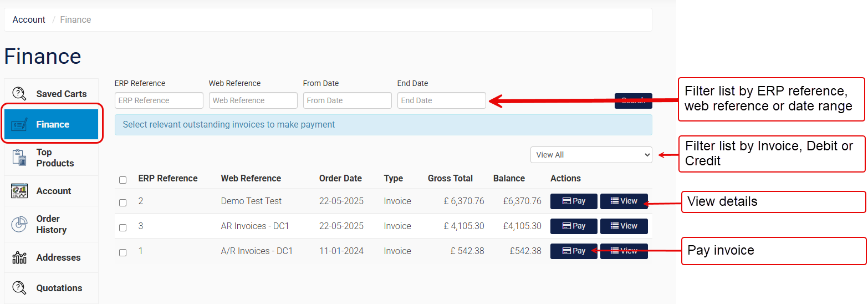Check the AR Invoices - DC1 row checkbox
Image resolution: width=868 pixels, height=304 pixels.
pyautogui.click(x=123, y=227)
